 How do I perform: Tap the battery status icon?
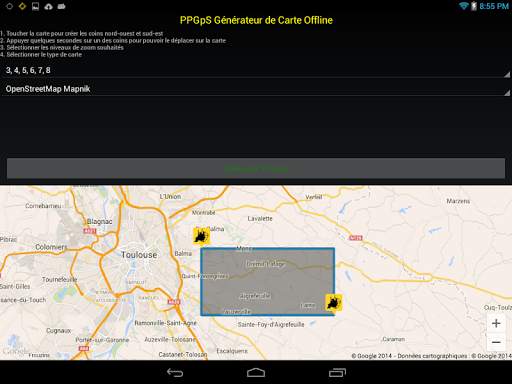pos(474,6)
